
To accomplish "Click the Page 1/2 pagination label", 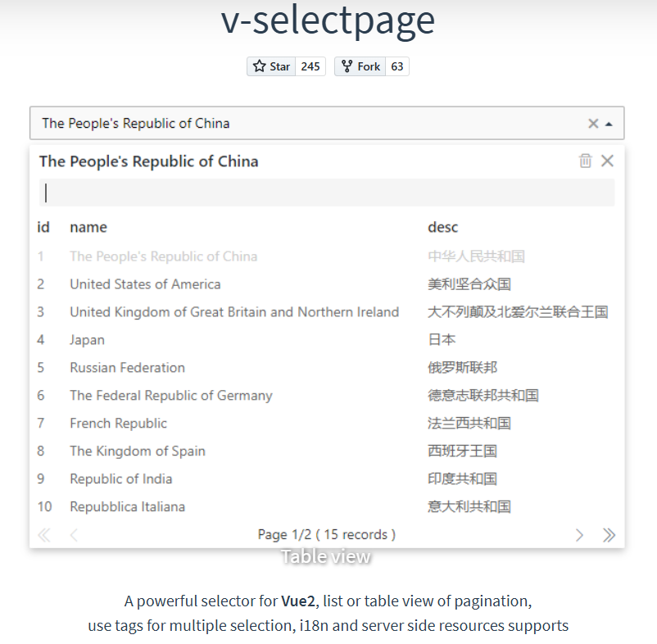I will (x=325, y=534).
